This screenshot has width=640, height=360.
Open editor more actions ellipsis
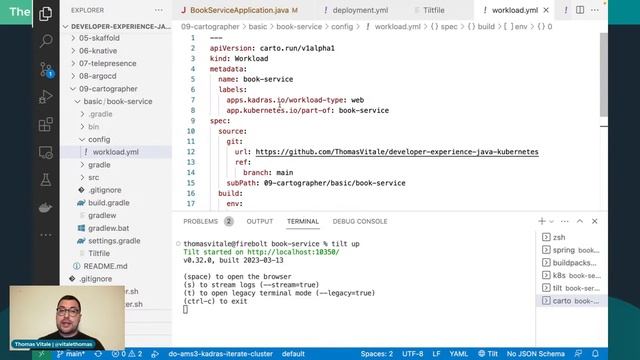point(595,10)
